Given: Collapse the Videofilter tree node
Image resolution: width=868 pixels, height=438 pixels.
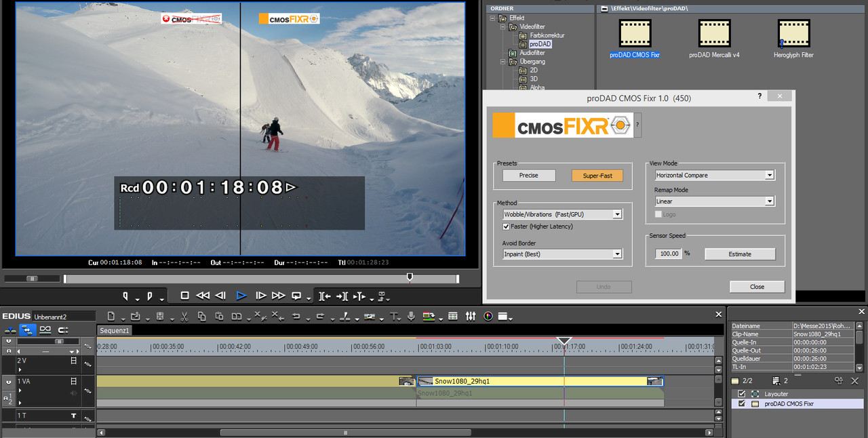Looking at the screenshot, I should pyautogui.click(x=503, y=26).
